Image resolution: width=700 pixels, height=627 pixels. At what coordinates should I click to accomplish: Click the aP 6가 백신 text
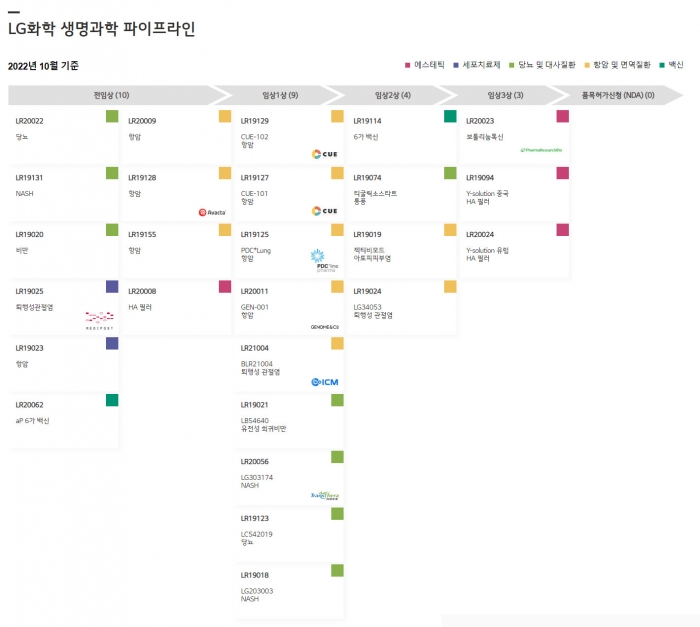33,421
